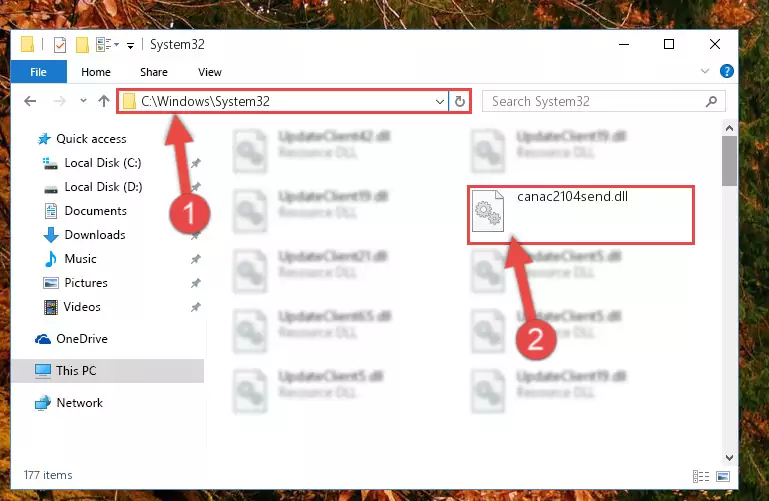This screenshot has width=769, height=501.
Task: Open recent locations dropdown arrow
Action: tap(83, 101)
